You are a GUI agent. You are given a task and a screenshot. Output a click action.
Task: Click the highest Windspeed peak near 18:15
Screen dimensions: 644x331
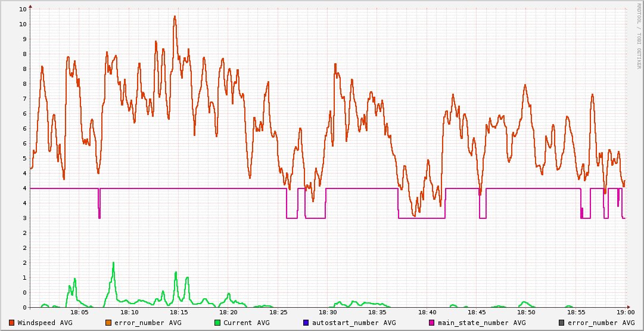tap(175, 17)
